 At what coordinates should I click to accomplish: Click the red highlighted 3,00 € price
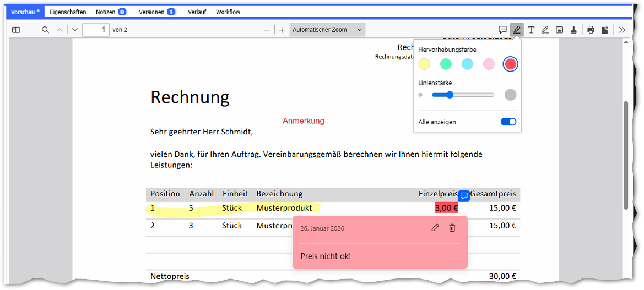click(446, 208)
